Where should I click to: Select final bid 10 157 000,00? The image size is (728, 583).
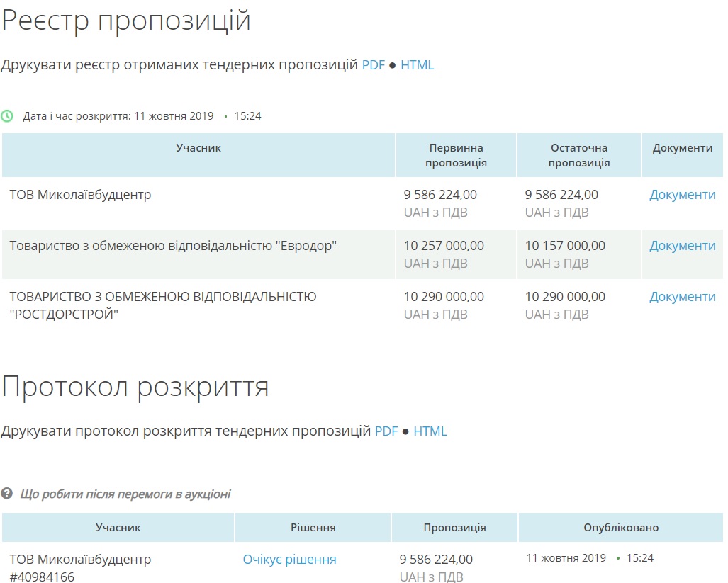[565, 246]
